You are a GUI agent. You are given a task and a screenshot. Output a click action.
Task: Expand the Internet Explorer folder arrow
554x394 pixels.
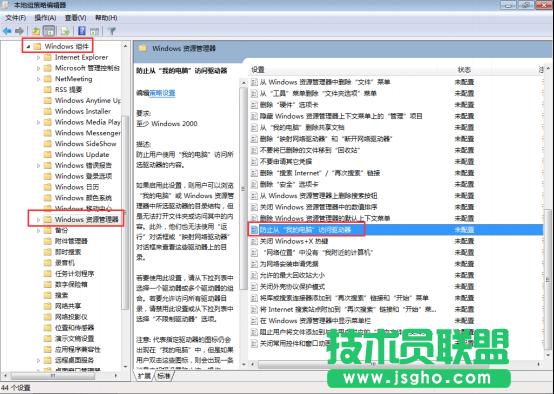(38, 57)
